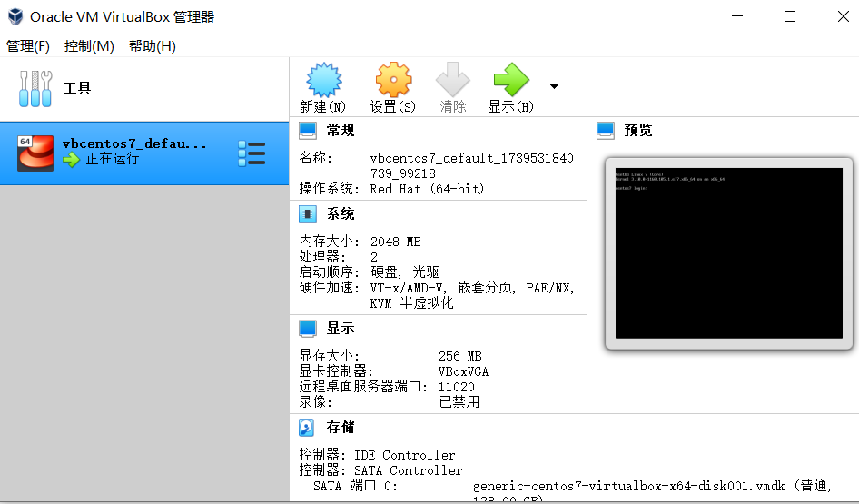Viewport: 859px width, 504px height.
Task: Click the SATA Controller row
Action: coord(380,470)
